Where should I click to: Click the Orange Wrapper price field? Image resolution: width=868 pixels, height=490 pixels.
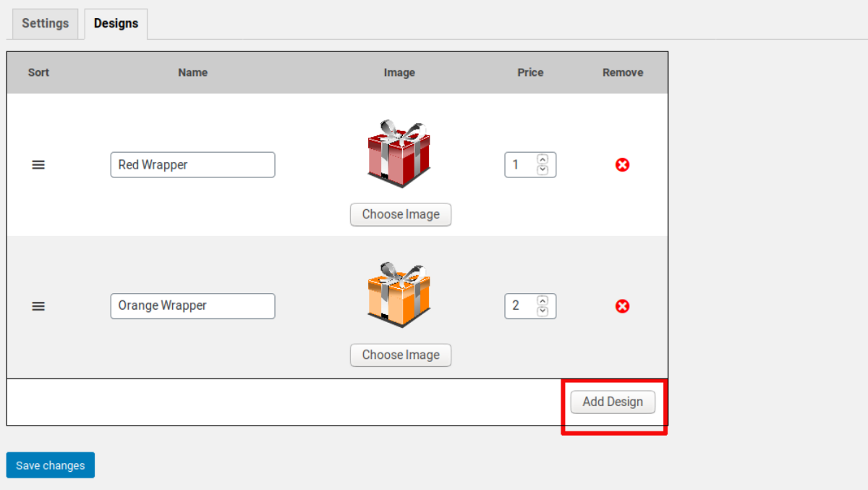[x=530, y=305]
